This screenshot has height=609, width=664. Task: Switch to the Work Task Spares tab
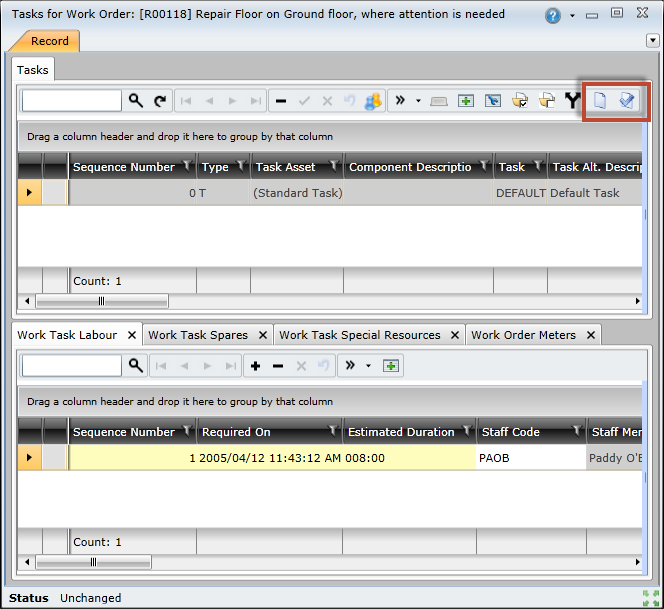[198, 335]
